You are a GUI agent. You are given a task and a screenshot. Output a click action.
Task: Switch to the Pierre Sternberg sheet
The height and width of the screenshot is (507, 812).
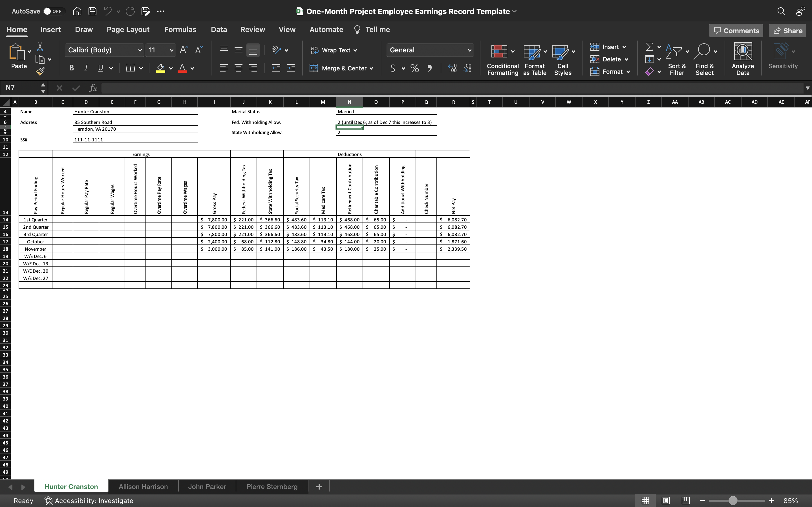[271, 486]
